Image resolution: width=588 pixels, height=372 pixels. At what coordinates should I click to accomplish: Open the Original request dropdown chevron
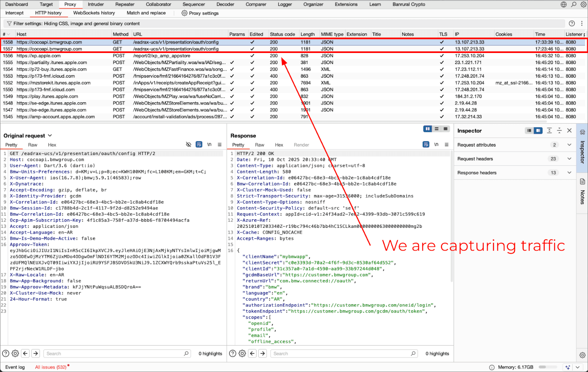[49, 135]
